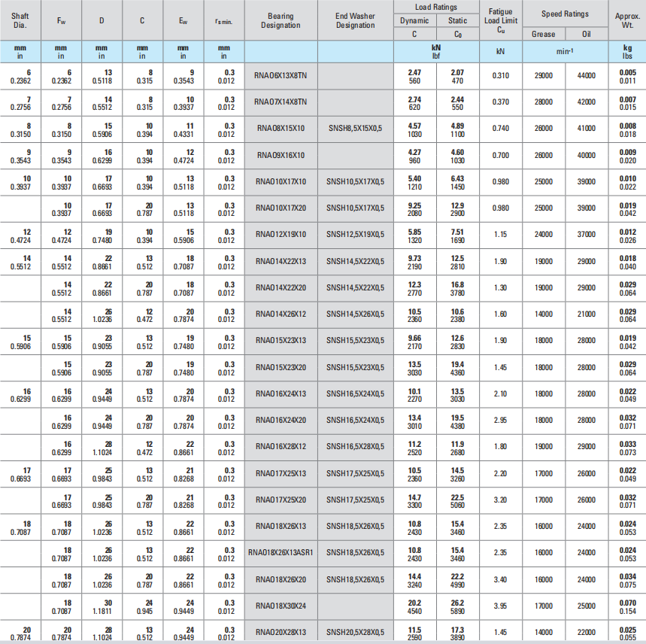Click the Approx. Wt. column header
The width and height of the screenshot is (646, 644).
click(x=627, y=20)
